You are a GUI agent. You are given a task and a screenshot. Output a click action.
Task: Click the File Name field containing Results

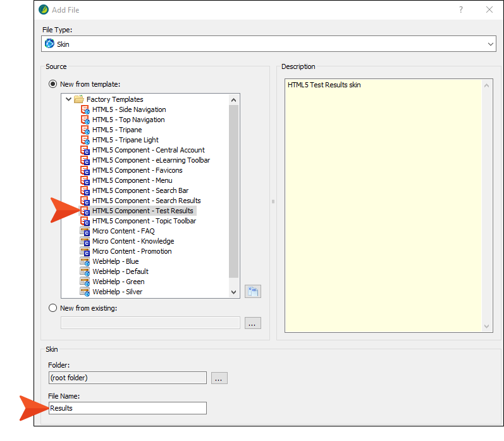coord(128,408)
